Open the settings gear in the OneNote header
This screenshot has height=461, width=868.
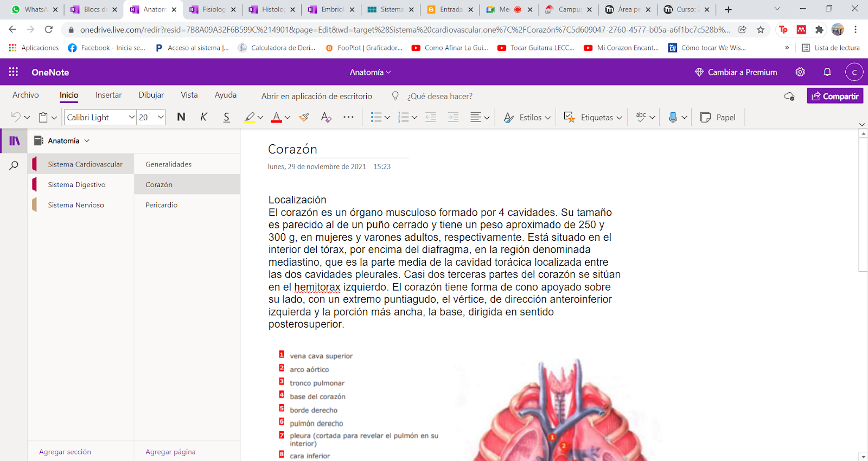pos(800,72)
